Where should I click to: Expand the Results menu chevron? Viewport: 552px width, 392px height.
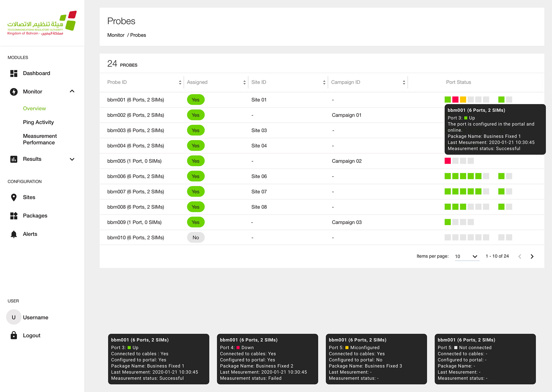pos(72,159)
